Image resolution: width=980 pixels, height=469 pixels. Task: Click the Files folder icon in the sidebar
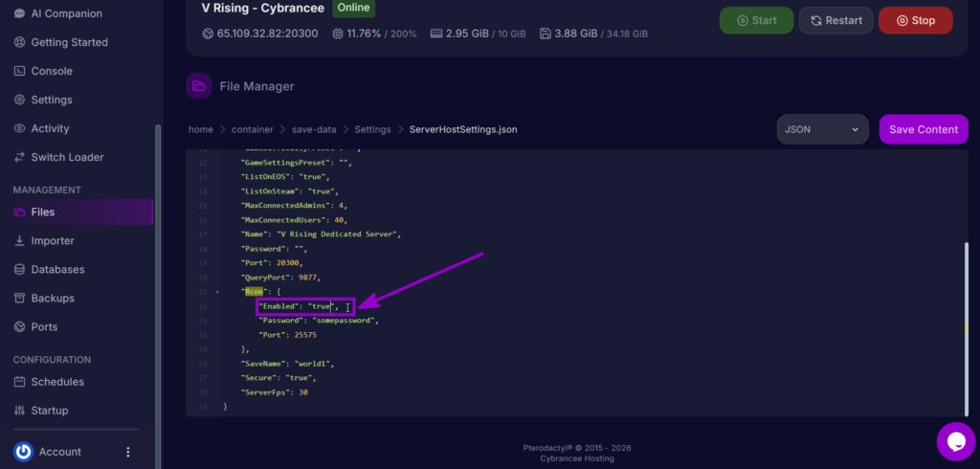pyautogui.click(x=19, y=212)
